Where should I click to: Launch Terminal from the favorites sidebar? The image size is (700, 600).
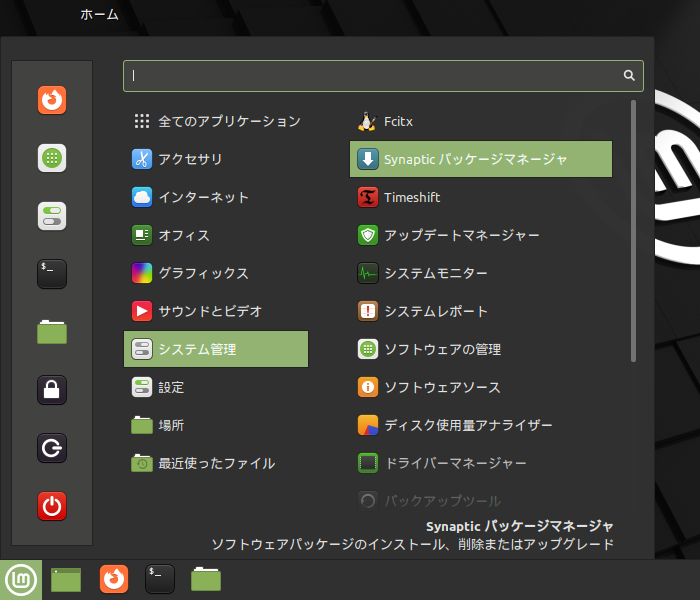point(52,274)
